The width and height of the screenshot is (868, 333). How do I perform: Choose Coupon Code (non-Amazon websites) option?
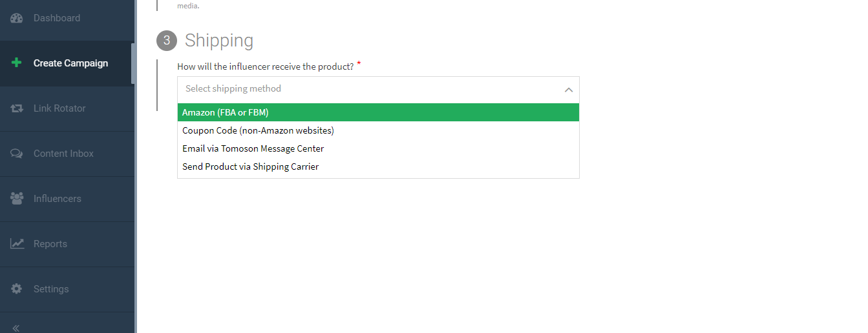(258, 130)
